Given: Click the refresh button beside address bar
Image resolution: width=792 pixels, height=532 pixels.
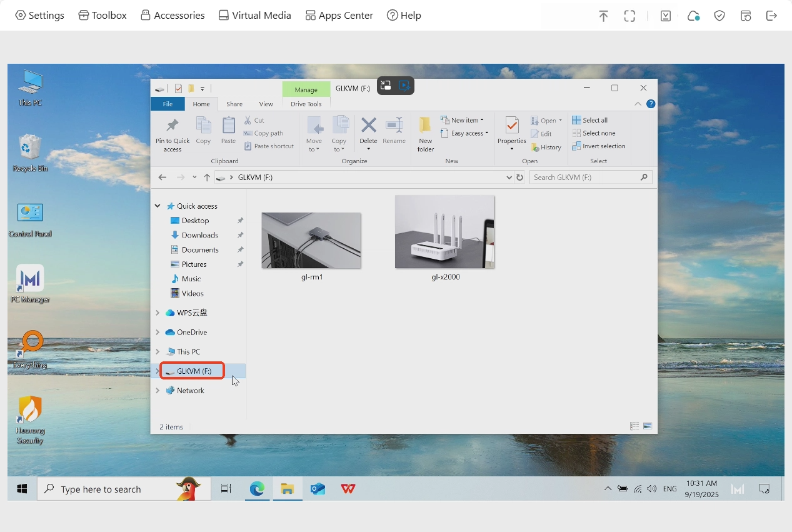Looking at the screenshot, I should pos(519,178).
